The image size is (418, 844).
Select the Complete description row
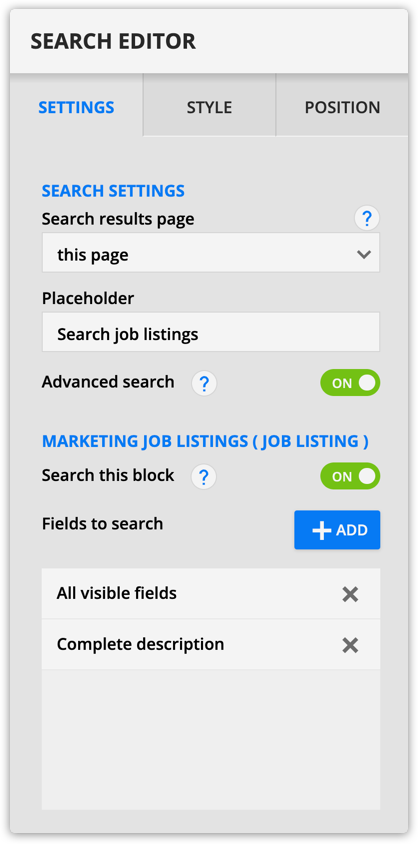pos(211,644)
